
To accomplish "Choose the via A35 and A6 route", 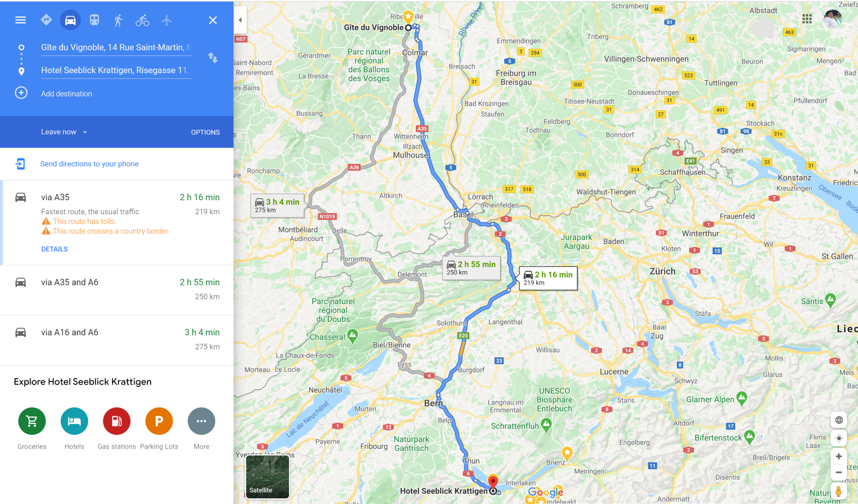I will (117, 290).
